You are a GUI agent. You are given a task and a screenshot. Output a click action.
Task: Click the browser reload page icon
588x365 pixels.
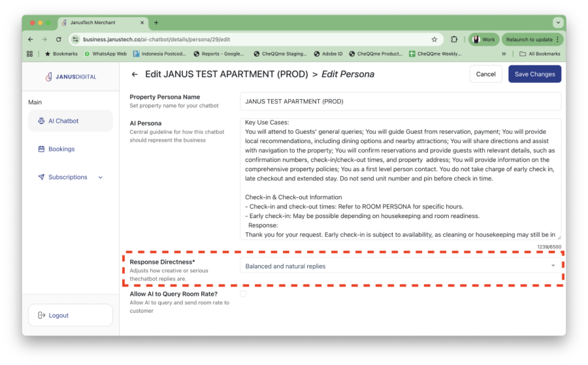58,39
